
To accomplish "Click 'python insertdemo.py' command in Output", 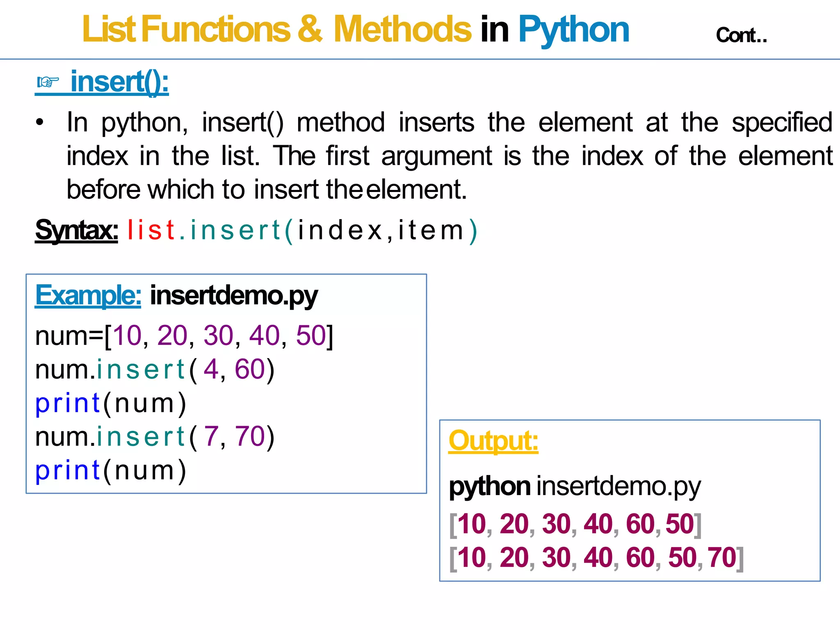I will pyautogui.click(x=575, y=487).
